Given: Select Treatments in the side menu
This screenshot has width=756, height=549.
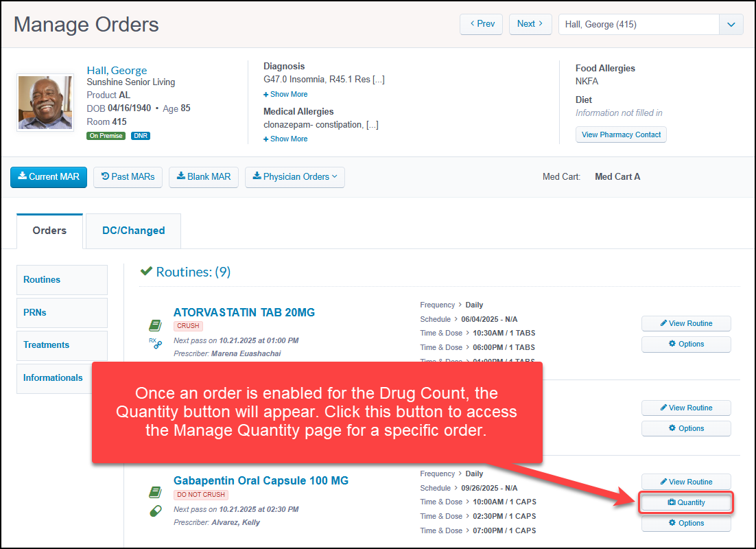Looking at the screenshot, I should click(x=62, y=345).
